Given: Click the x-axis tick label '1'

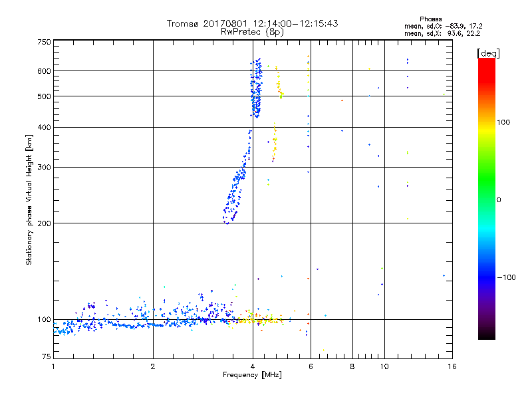Looking at the screenshot, I should [x=53, y=366].
